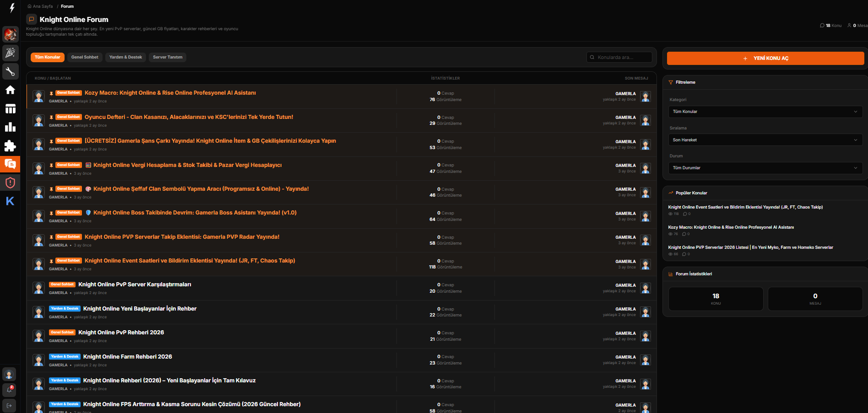Open popular topic Kozy Macro in the right panel
This screenshot has height=413, width=868.
(x=731, y=227)
